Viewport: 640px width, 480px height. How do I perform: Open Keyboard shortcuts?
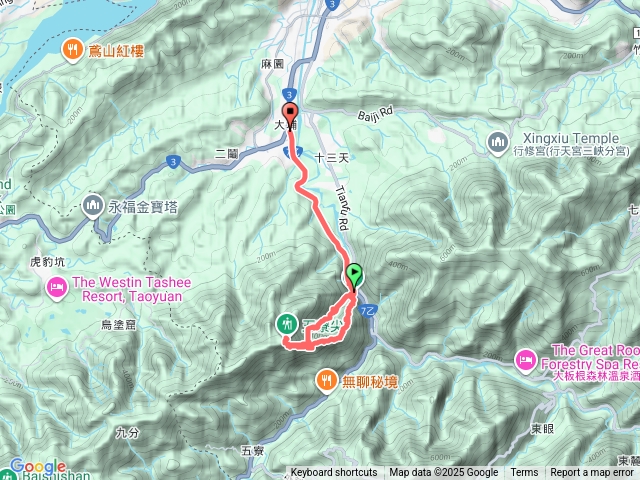(334, 473)
